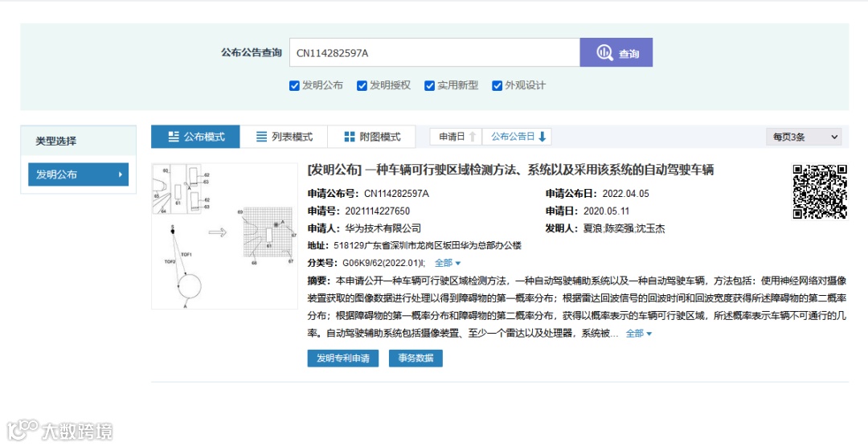Uncheck the 外观设计 checkbox
868x447 pixels.
(x=497, y=85)
